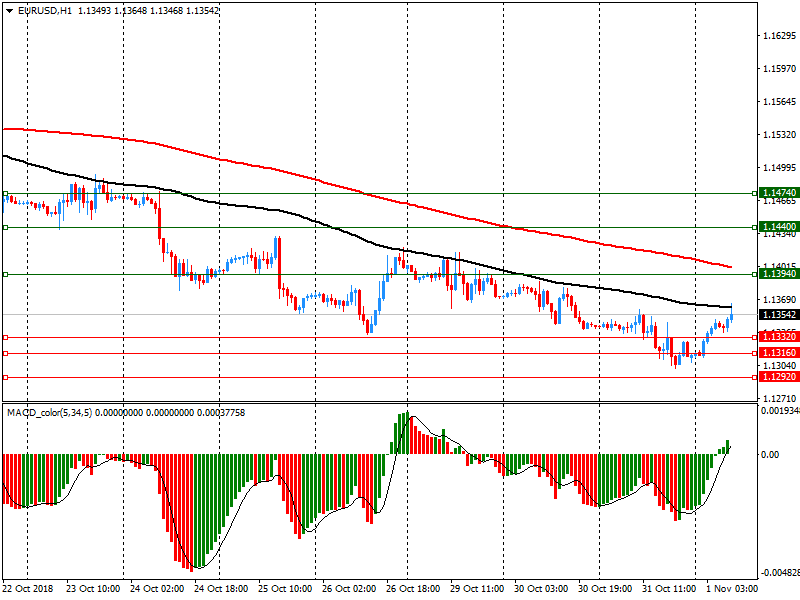800x600 pixels.
Task: Click the 1 Nov 03:00 time label
Action: [734, 590]
